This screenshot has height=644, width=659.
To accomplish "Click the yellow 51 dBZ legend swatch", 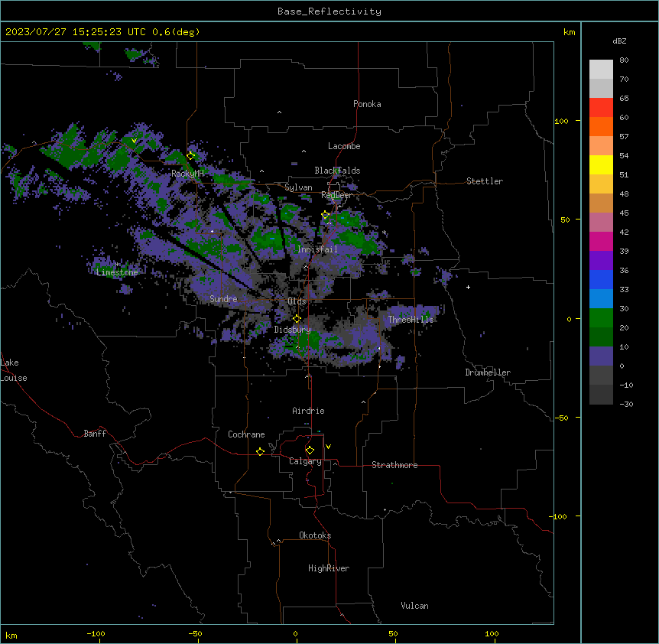I will coord(601,164).
